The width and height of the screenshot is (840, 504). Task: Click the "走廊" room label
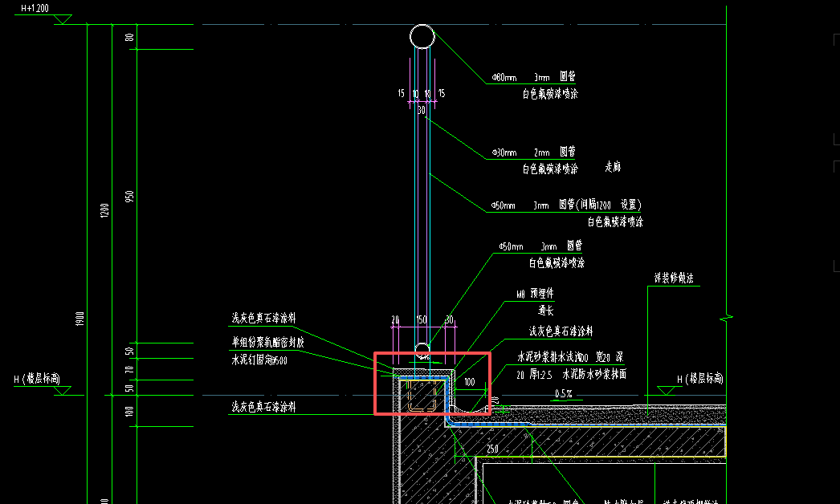(x=613, y=167)
